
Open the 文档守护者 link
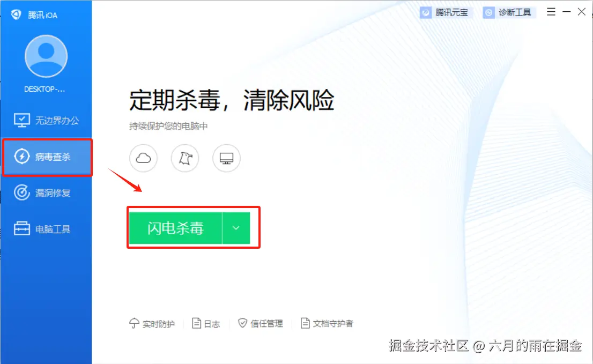(327, 324)
